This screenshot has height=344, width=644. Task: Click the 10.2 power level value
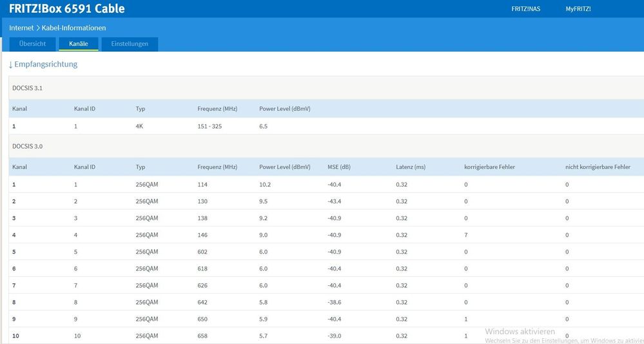coord(266,185)
